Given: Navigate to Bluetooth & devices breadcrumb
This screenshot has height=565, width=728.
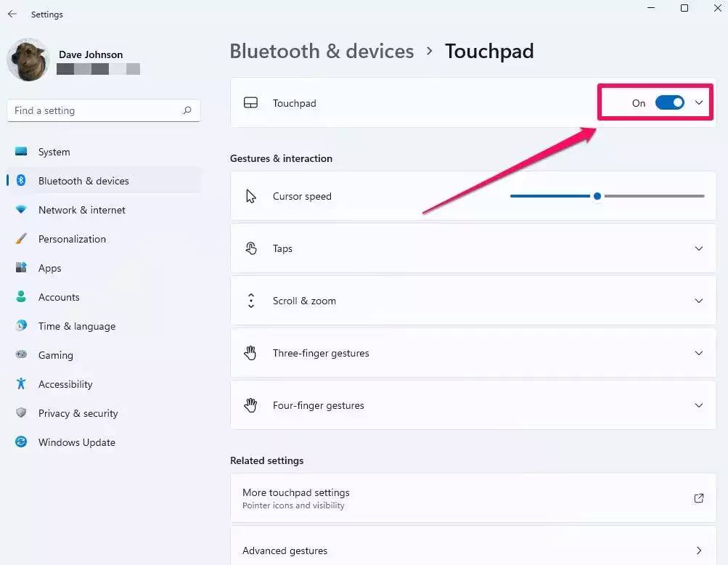Looking at the screenshot, I should click(x=322, y=52).
